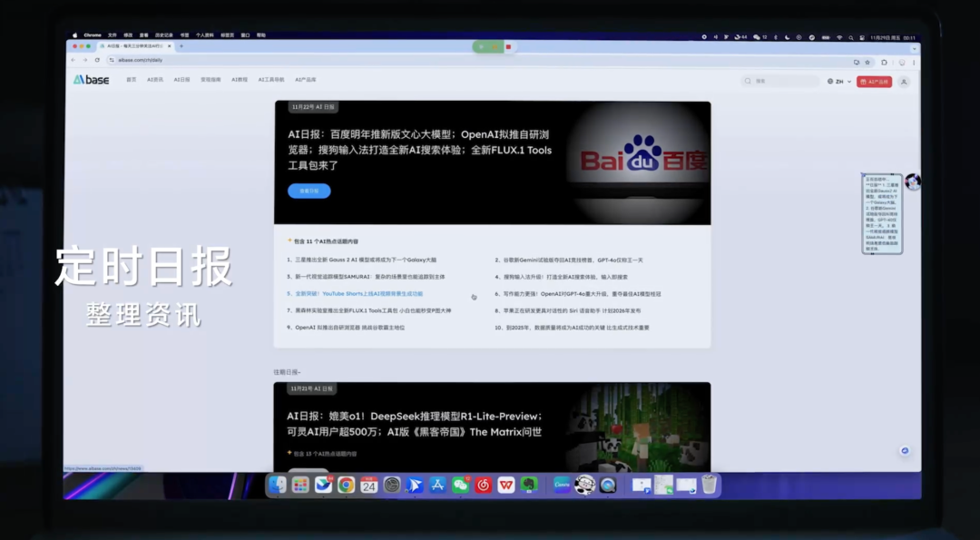Click the Baidu logo banner image
The height and width of the screenshot is (540, 980).
click(639, 162)
